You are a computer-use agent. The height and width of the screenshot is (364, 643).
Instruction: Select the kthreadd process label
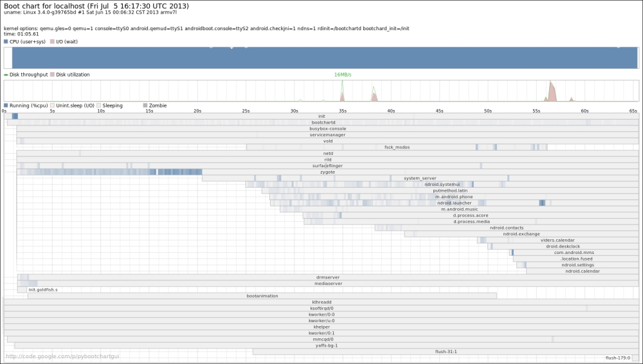321,302
